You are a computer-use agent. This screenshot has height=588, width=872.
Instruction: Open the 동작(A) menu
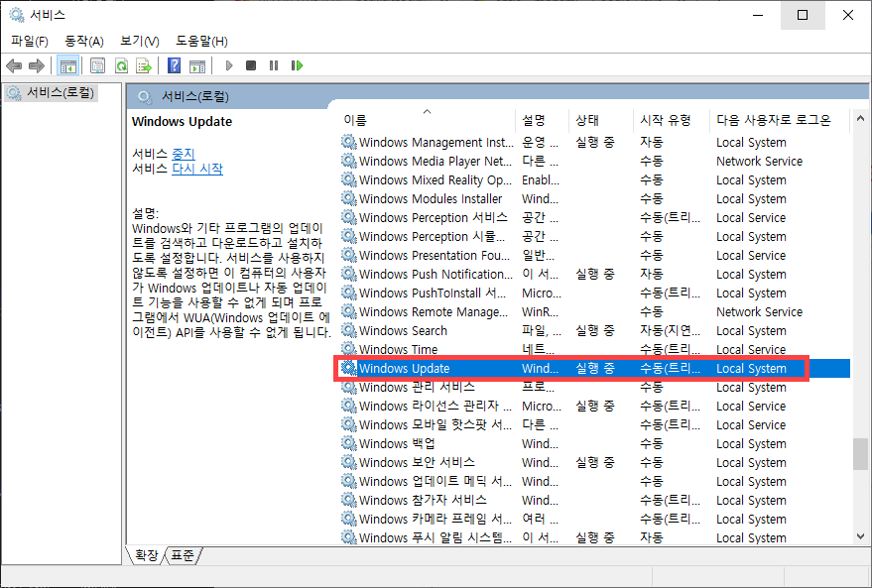click(x=84, y=41)
